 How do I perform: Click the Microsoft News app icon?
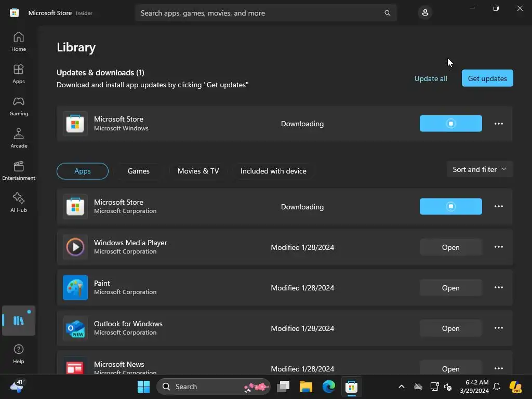click(x=75, y=366)
